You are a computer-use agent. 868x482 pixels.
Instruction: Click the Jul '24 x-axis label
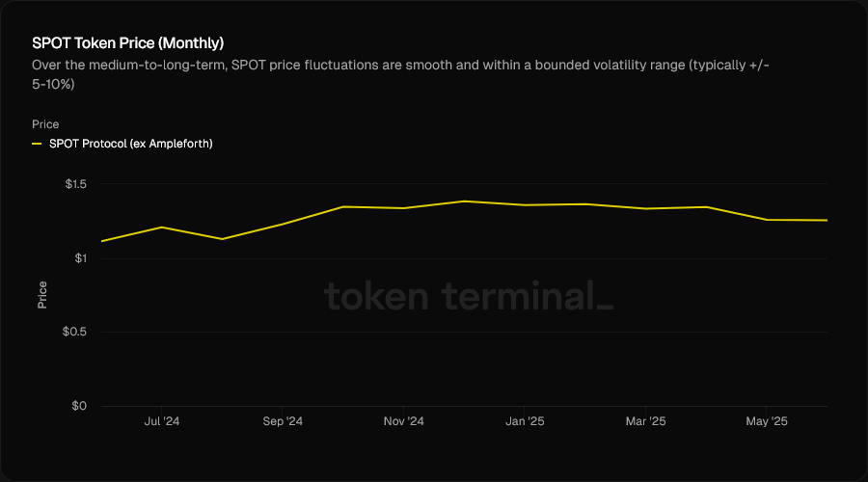coord(161,421)
